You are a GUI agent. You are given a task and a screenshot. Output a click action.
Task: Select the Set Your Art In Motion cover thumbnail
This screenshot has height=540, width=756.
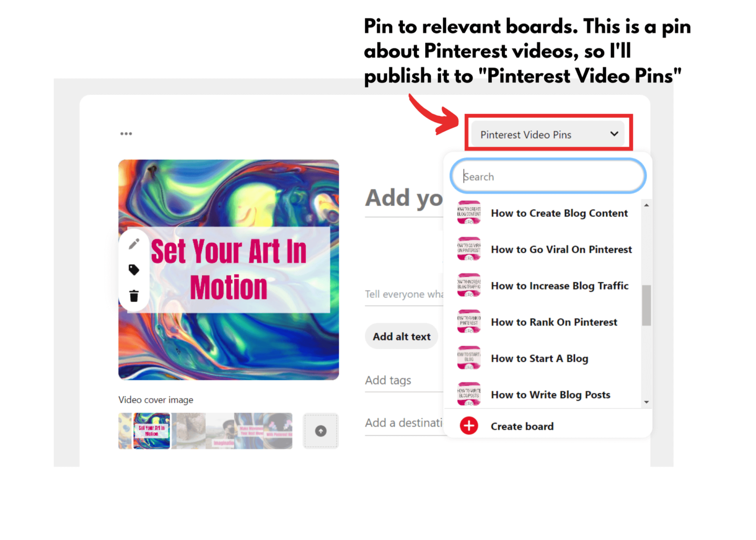tap(152, 431)
